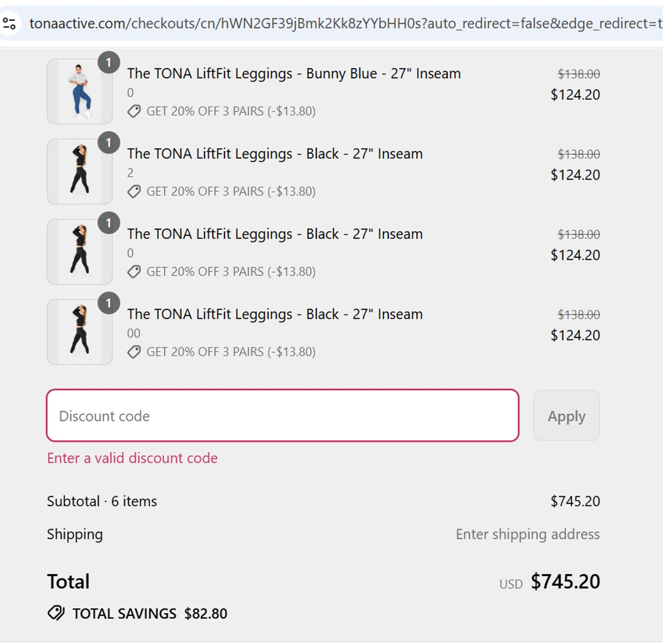Click Bunny Blue discounted price $124.20

(575, 95)
